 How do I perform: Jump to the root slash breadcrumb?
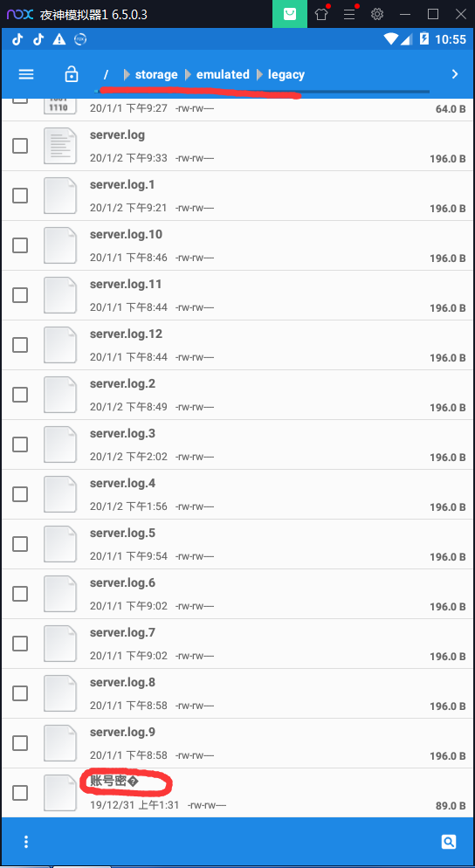click(x=106, y=74)
